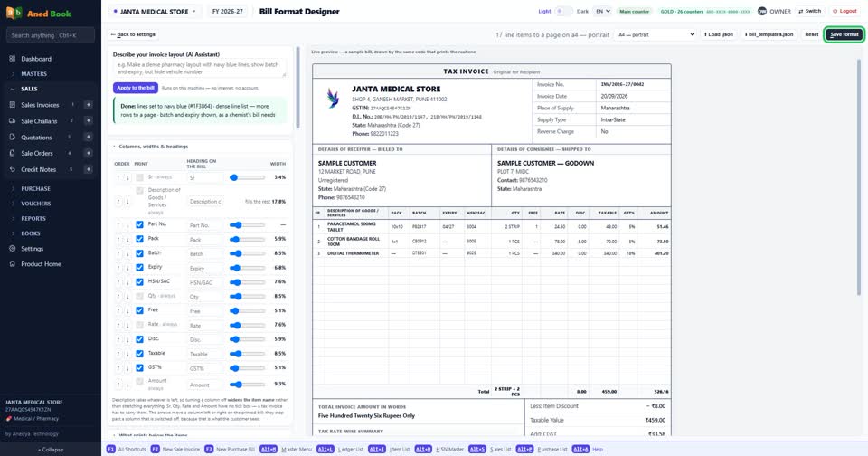
Task: Open Sale Orders in sidebar
Action: (37, 153)
